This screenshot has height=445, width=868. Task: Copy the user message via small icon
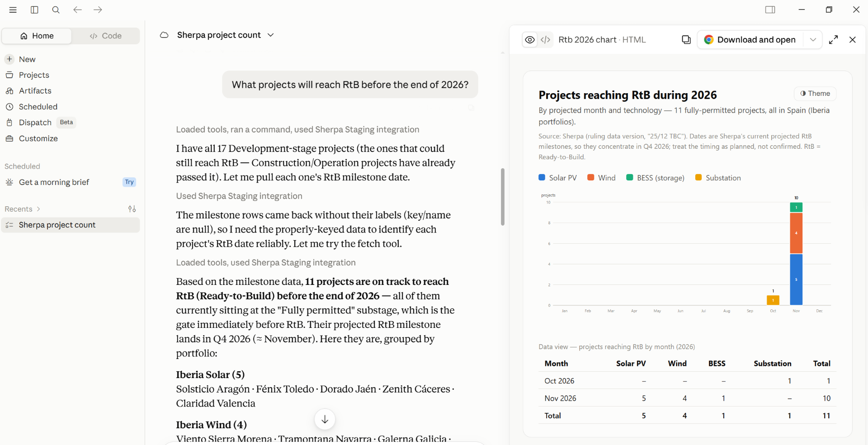pyautogui.click(x=471, y=108)
